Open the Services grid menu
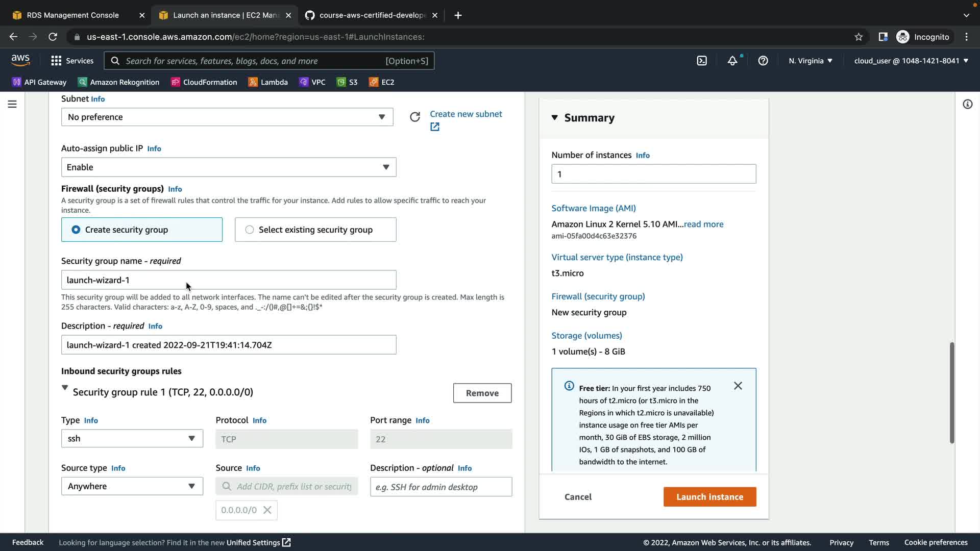Image resolution: width=980 pixels, height=551 pixels. click(72, 61)
